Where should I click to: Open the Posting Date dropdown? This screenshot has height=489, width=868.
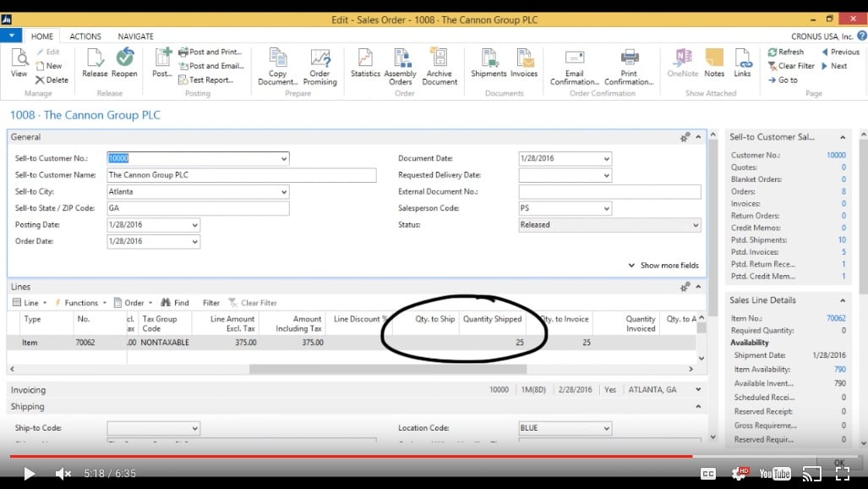[195, 225]
